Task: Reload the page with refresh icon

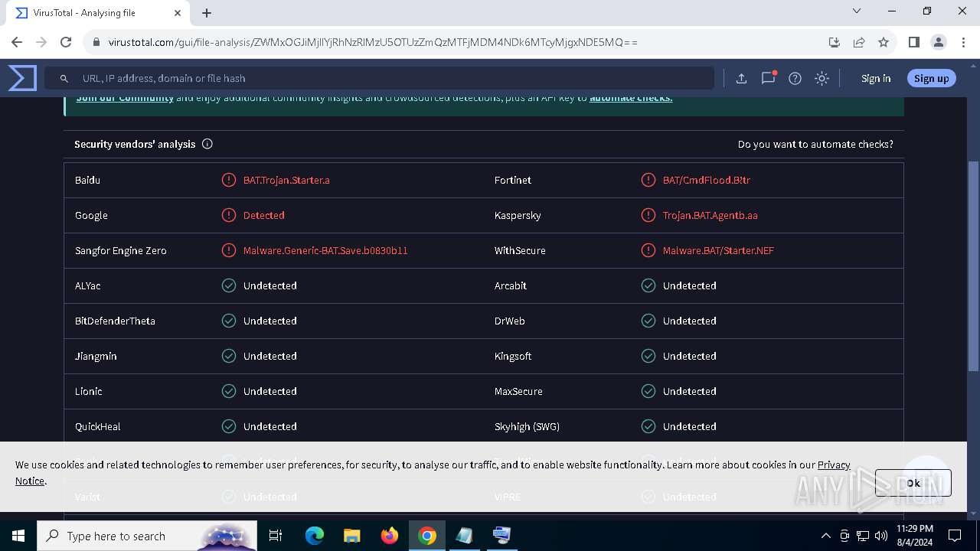Action: pyautogui.click(x=66, y=42)
